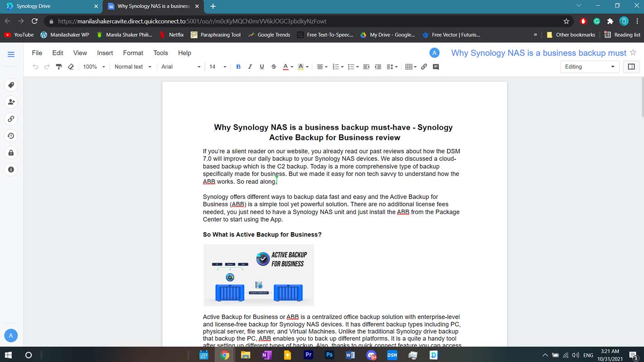Image resolution: width=644 pixels, height=362 pixels.
Task: Open the View menu
Action: 80,53
